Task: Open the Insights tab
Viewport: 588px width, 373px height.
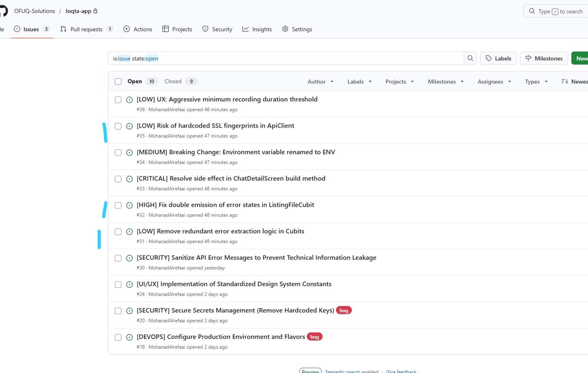Action: (x=257, y=29)
